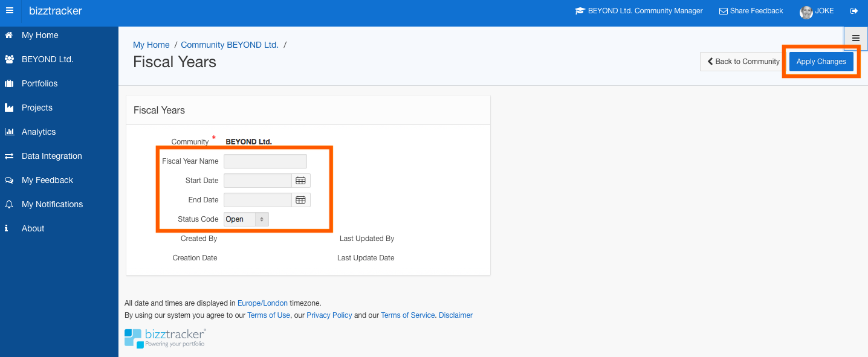Viewport: 868px width, 357px height.
Task: Open the Terms of Use link
Action: click(268, 315)
